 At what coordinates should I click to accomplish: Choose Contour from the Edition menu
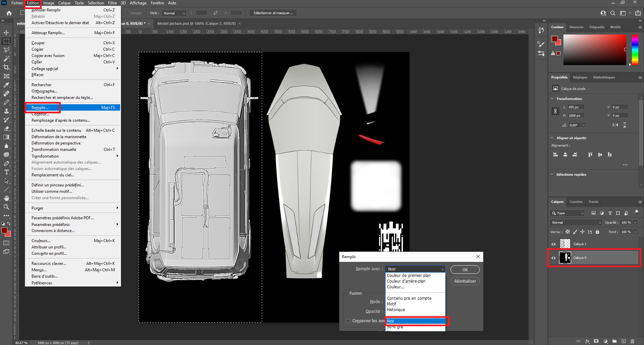[40, 114]
